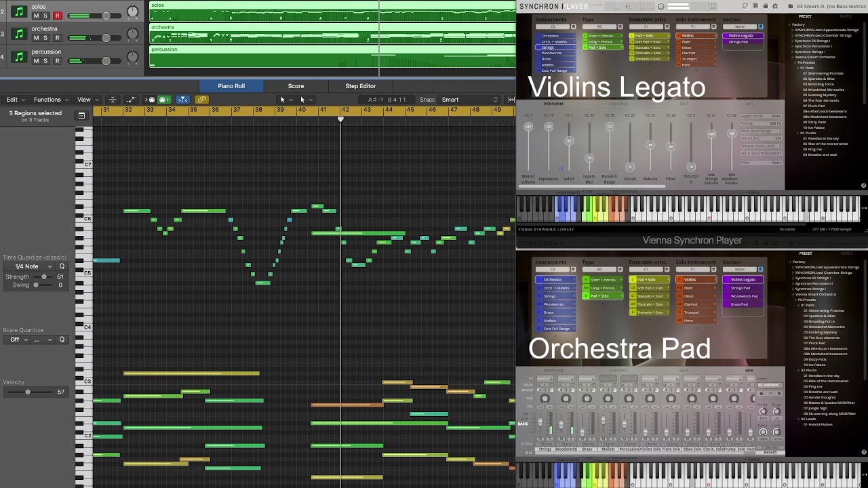
Task: Open the Functions menu in Piano Roll
Action: [x=52, y=100]
